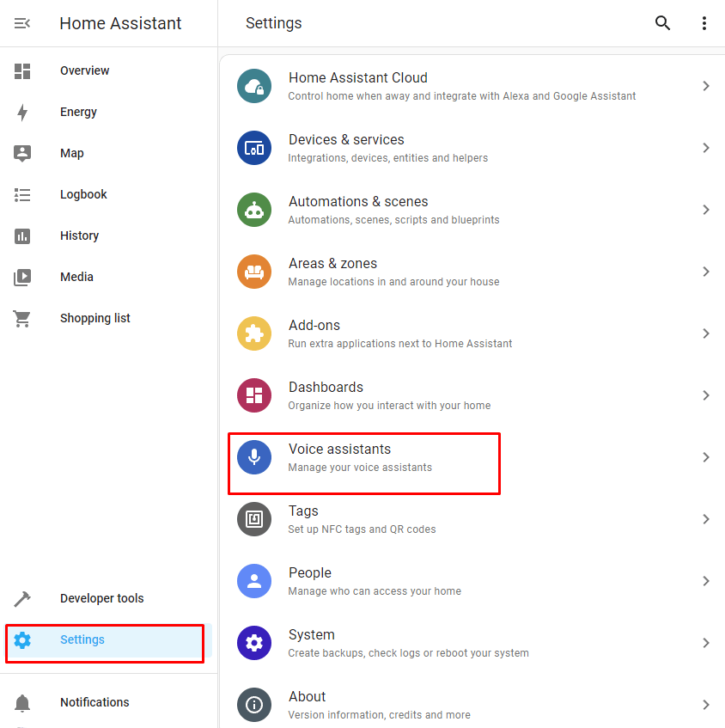725x728 pixels.
Task: Open Logbook in the sidebar
Action: (83, 194)
